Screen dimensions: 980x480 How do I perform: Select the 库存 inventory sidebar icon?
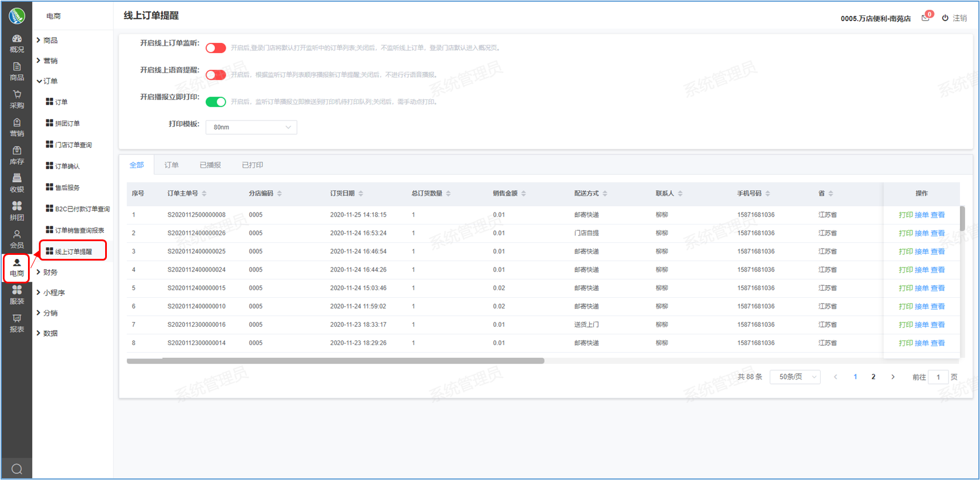coord(17,155)
